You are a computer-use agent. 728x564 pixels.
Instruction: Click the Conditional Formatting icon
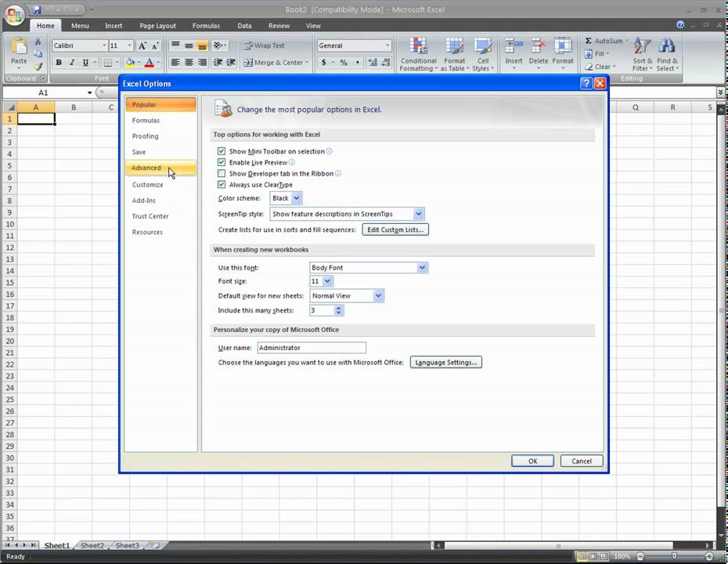coord(418,46)
